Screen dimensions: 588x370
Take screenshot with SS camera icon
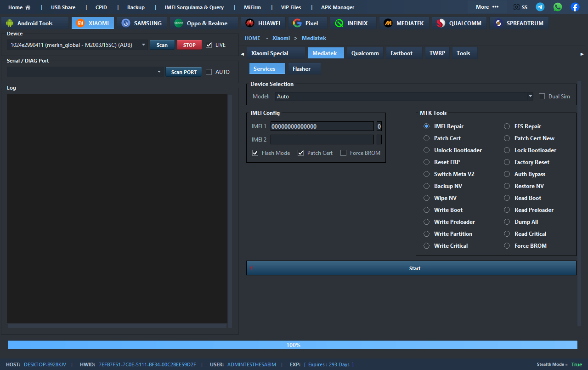(x=517, y=7)
